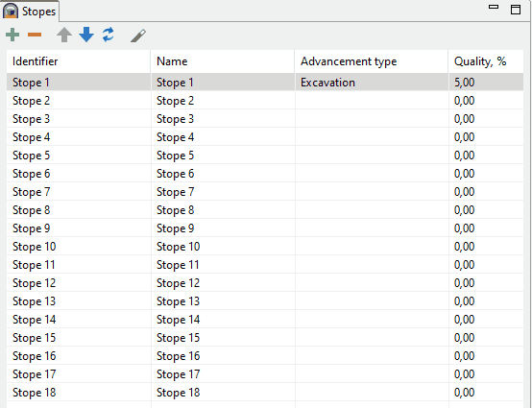Click Stope 12 in Name column
Viewport: 532px width, 408px height.
223,283
